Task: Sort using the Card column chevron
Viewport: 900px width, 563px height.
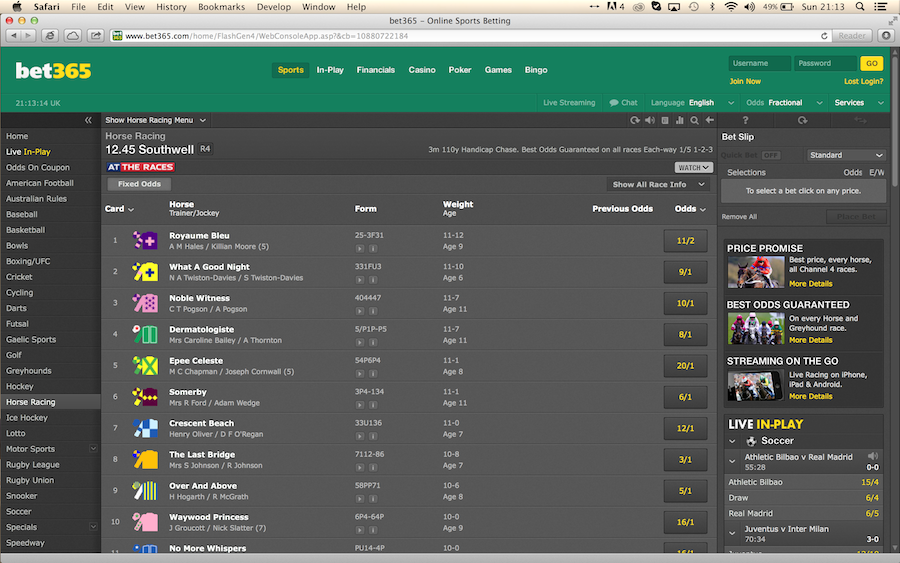Action: 131,209
